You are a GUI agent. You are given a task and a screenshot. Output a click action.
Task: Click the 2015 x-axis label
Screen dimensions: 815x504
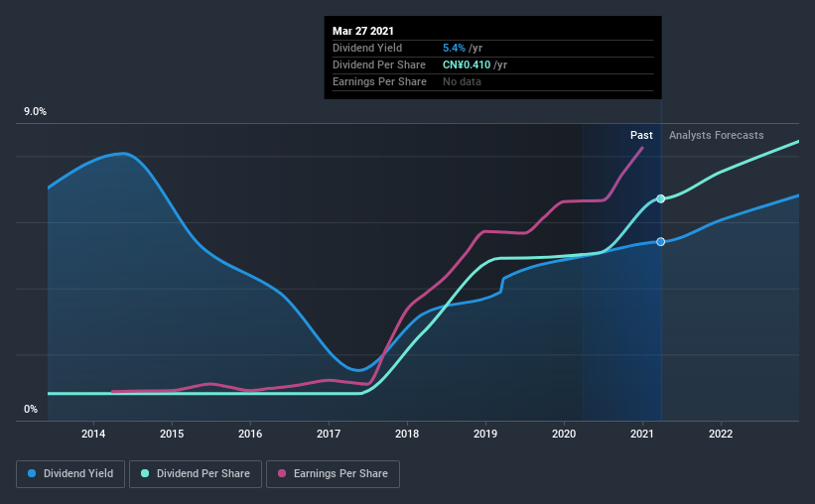[172, 434]
